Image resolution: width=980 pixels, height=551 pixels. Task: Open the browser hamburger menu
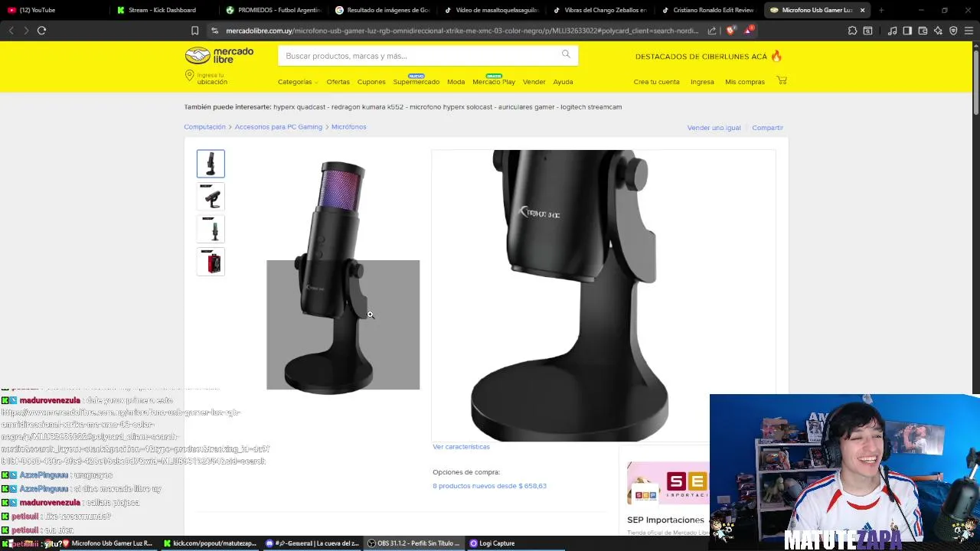[x=969, y=31]
